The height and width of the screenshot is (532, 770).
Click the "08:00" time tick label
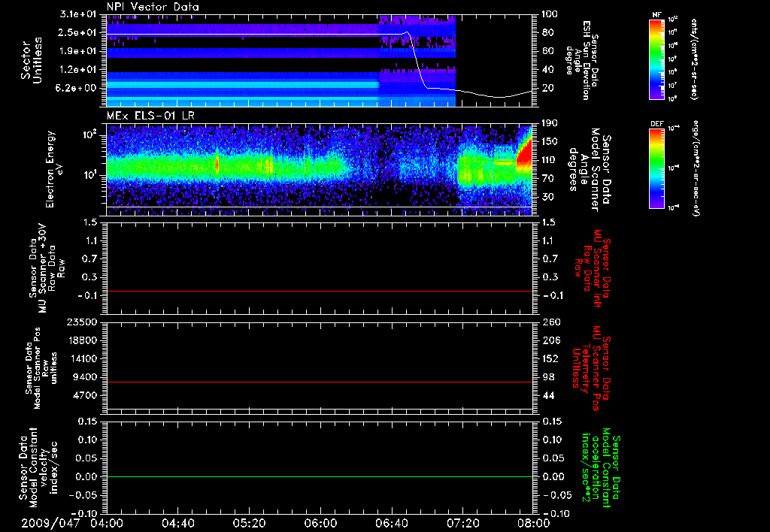[x=534, y=523]
